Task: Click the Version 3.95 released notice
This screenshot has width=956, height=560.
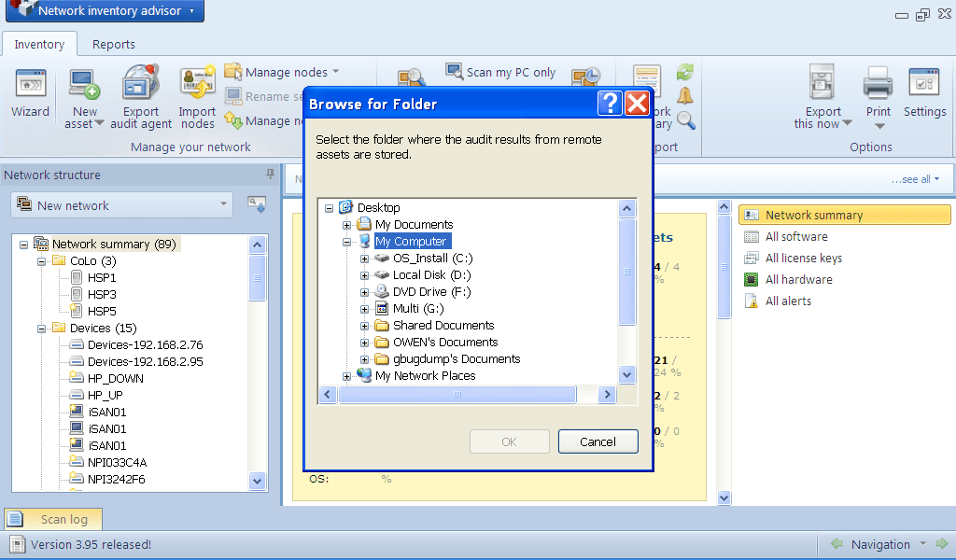Action: (x=91, y=544)
